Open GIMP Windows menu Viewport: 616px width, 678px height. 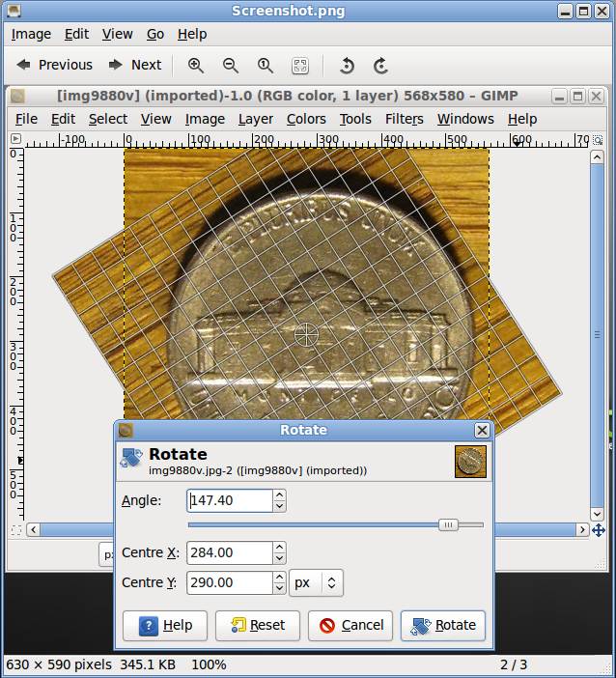pos(465,119)
